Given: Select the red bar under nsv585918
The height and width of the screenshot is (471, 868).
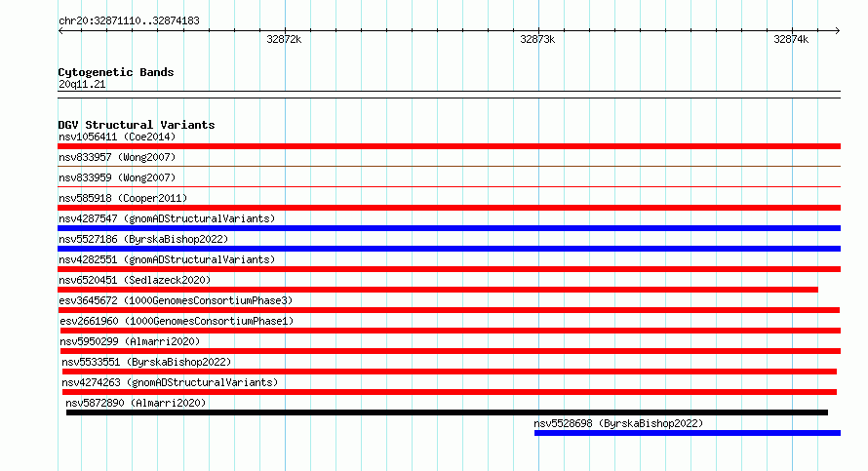Looking at the screenshot, I should click(x=449, y=208).
